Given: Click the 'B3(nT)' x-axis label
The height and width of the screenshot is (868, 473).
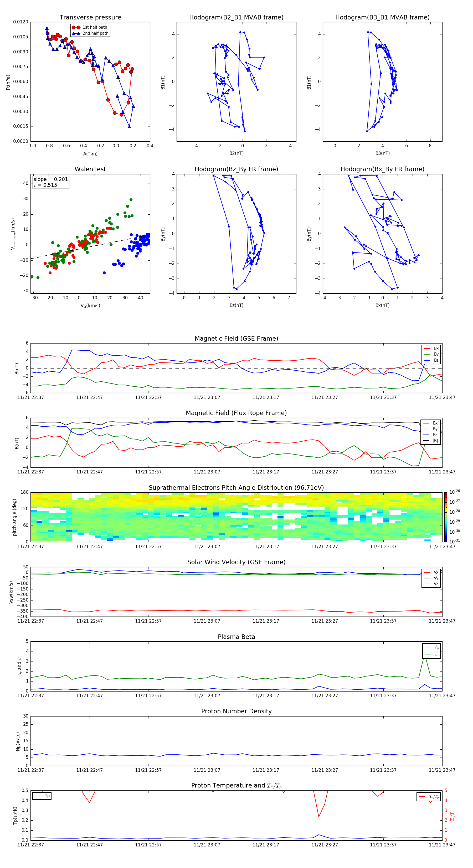Looking at the screenshot, I should click(x=382, y=153).
